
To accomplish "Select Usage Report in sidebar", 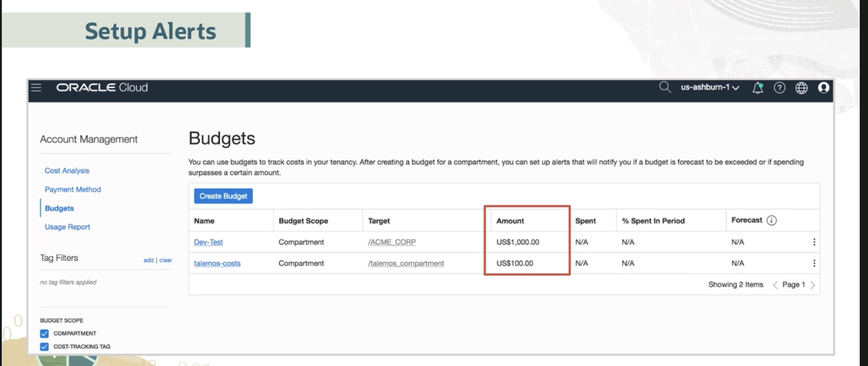I will click(x=67, y=227).
